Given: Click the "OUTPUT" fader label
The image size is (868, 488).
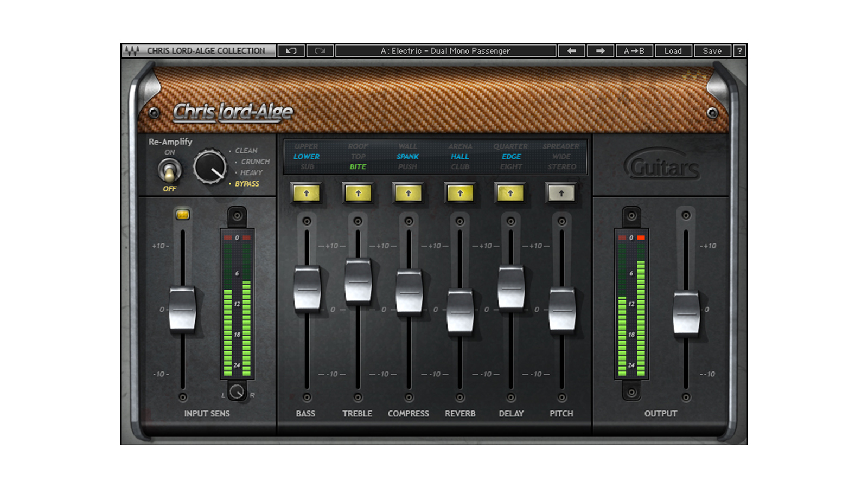Looking at the screenshot, I should [x=661, y=414].
